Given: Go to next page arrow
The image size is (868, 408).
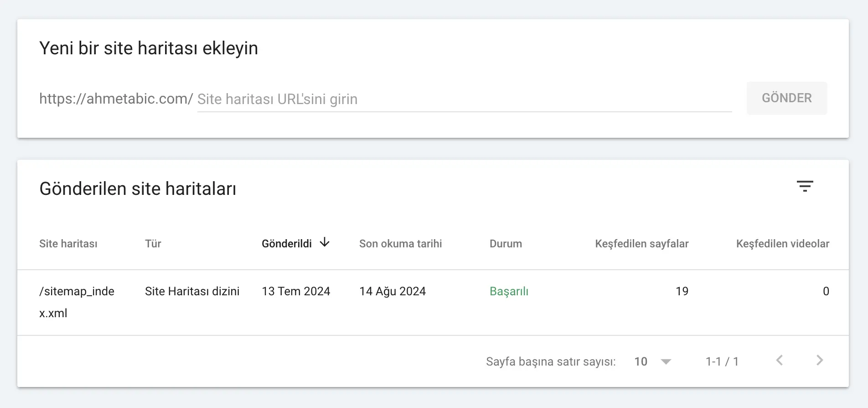Looking at the screenshot, I should click(x=820, y=361).
